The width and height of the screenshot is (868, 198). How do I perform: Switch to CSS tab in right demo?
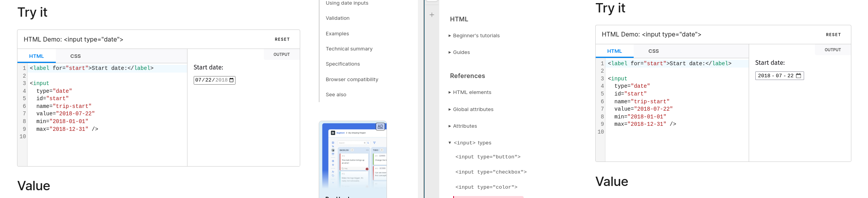(x=653, y=51)
